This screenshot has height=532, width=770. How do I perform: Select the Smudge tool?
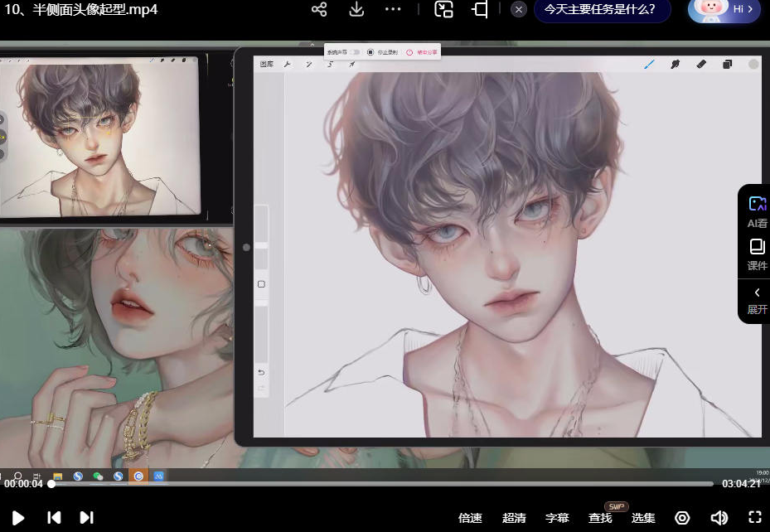tap(676, 64)
